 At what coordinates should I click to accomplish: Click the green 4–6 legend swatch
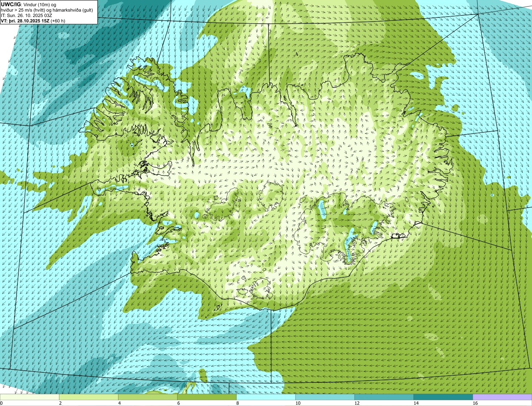148,397
